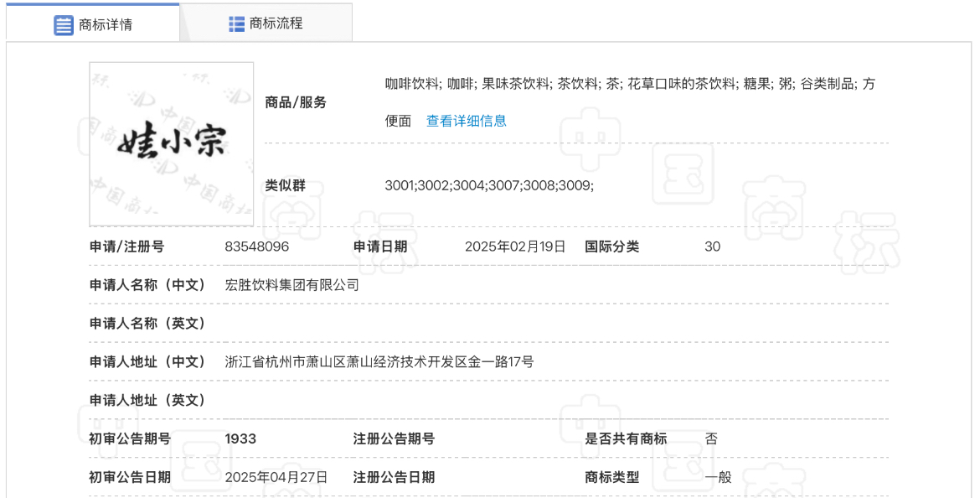
Task: Click the application date 2025年02月19日
Action: [x=515, y=246]
